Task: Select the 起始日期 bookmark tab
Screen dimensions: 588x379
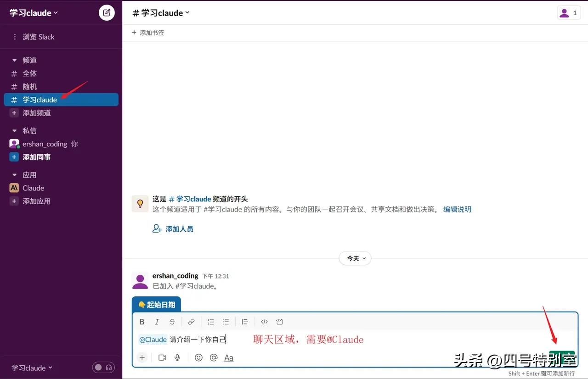Action: (x=156, y=304)
